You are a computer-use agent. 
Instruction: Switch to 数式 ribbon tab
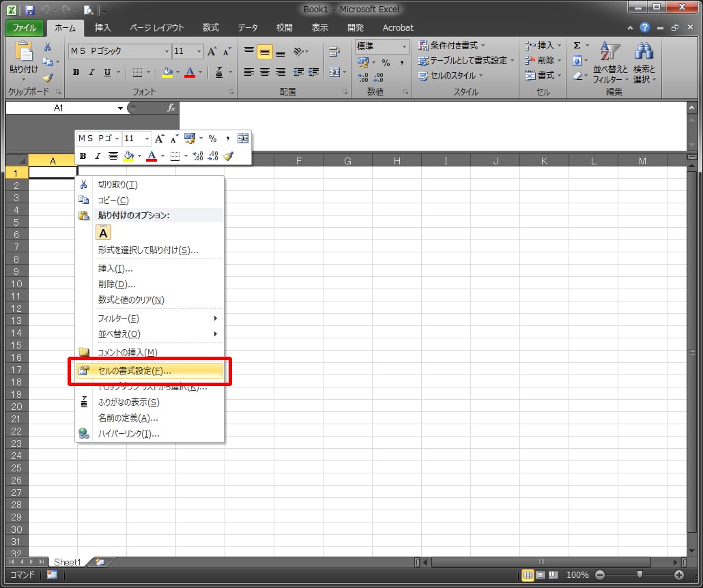[210, 28]
